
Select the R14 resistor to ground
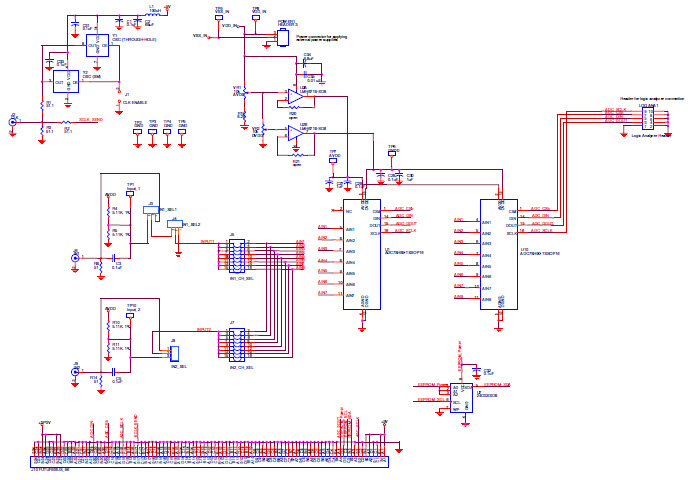tap(101, 381)
